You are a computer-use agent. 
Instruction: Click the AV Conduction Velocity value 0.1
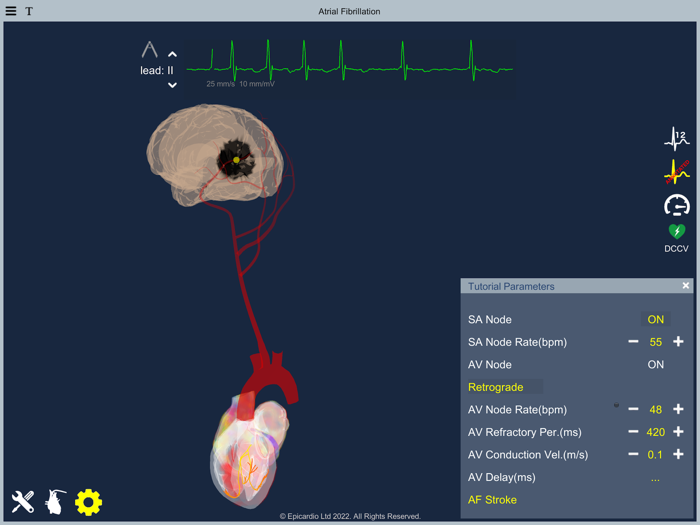tap(655, 454)
